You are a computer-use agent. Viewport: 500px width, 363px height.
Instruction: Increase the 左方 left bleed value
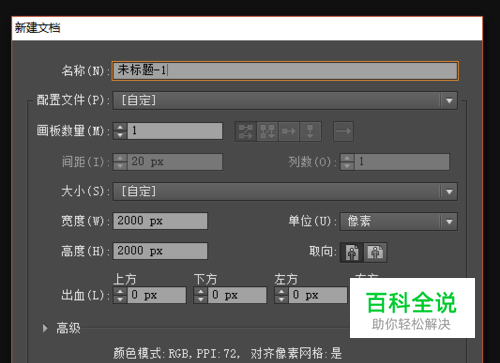(281, 291)
